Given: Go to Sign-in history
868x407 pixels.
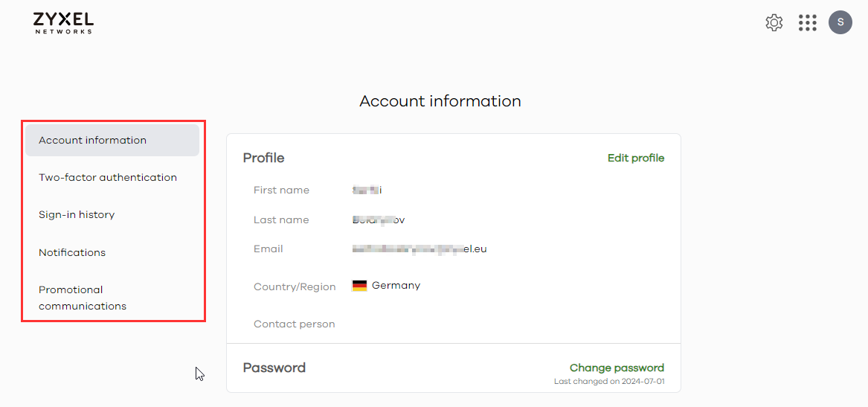Looking at the screenshot, I should click(x=77, y=215).
